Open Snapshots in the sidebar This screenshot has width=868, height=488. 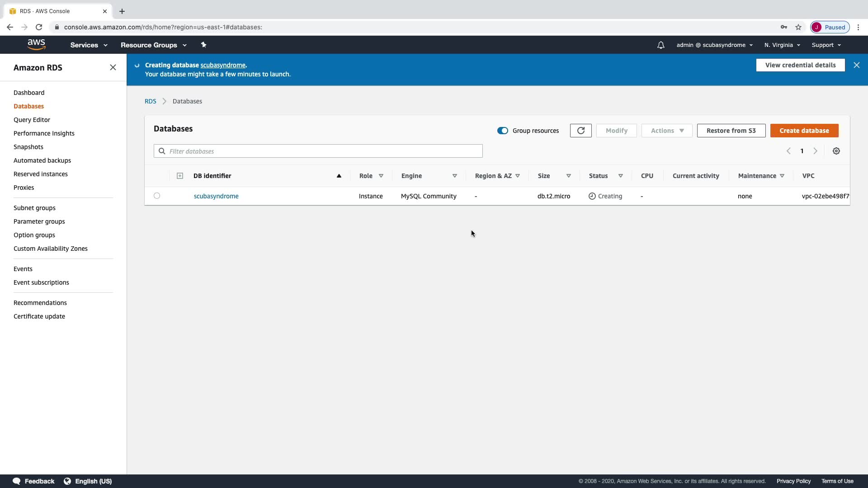[28, 147]
